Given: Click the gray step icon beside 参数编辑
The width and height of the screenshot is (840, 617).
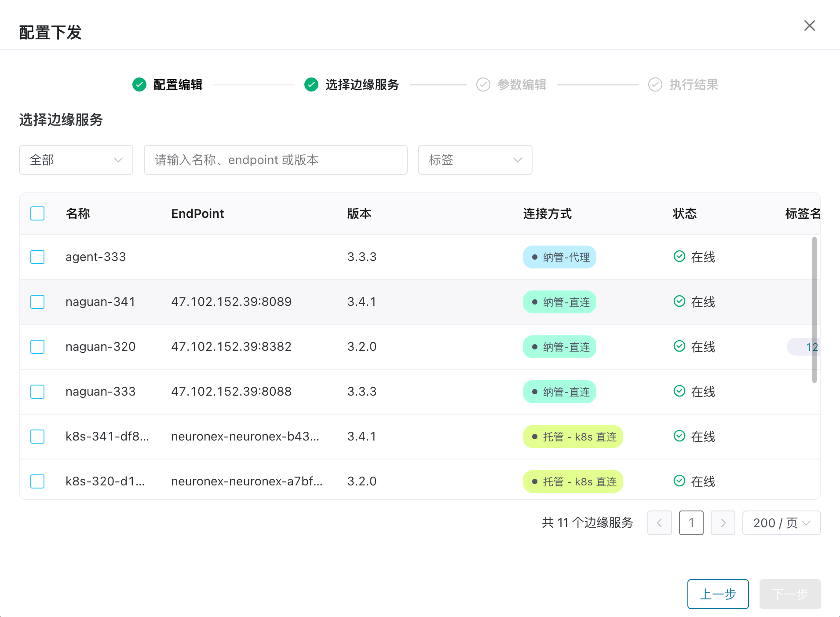Looking at the screenshot, I should (x=483, y=84).
